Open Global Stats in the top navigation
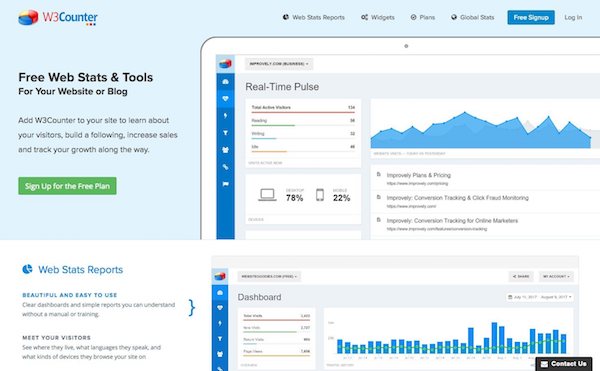The width and height of the screenshot is (600, 371). pyautogui.click(x=473, y=17)
